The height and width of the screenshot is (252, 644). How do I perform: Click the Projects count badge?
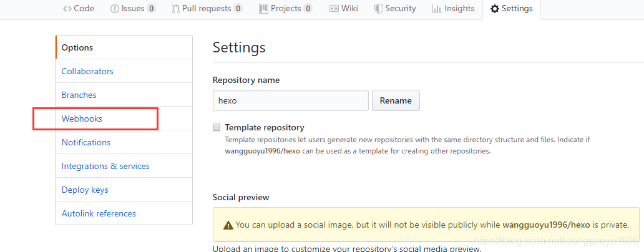[308, 8]
